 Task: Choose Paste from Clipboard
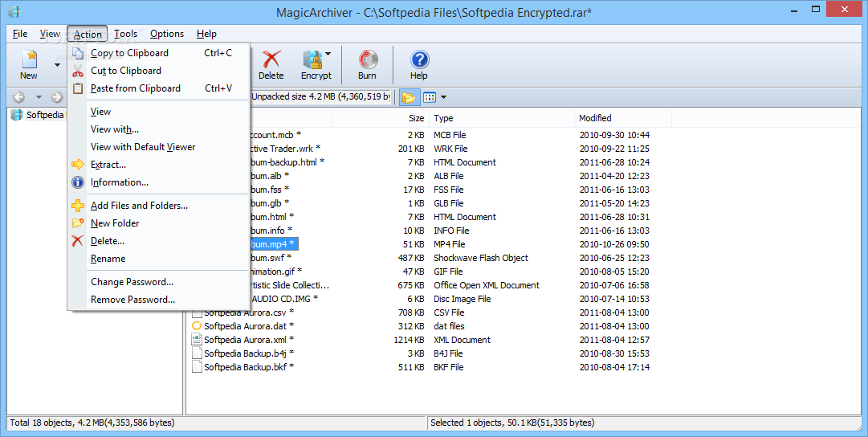[x=160, y=88]
